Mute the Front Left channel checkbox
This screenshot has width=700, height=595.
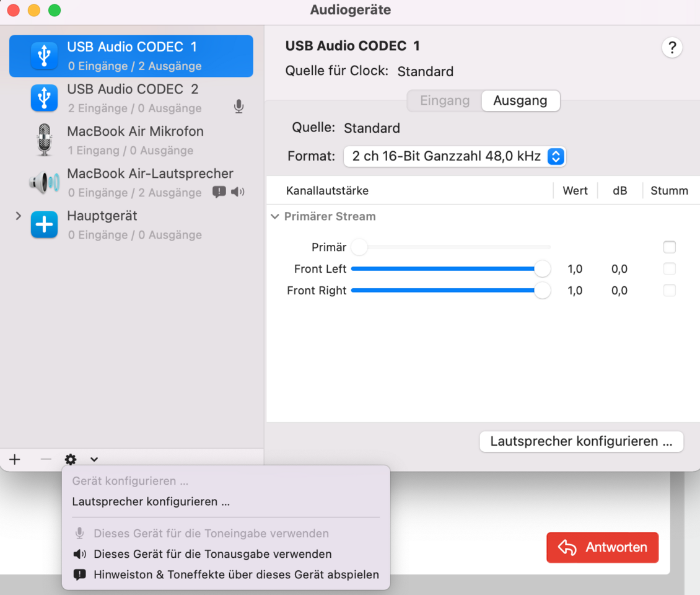pos(669,269)
